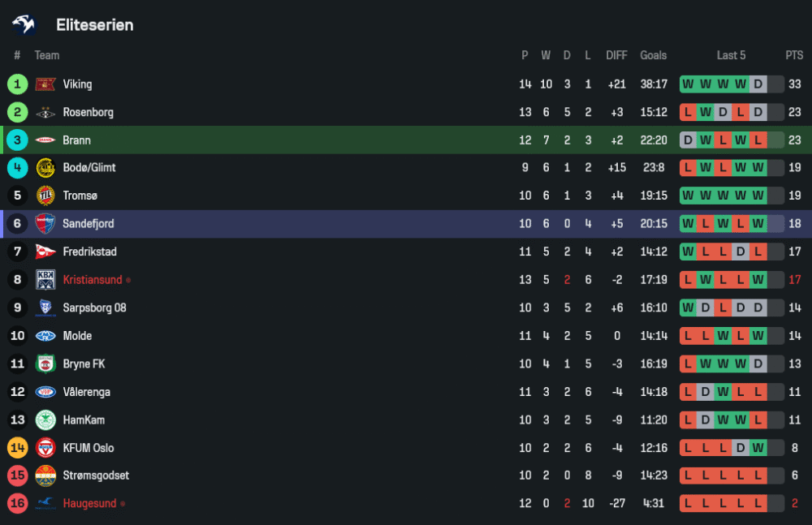Click the HamKam green club logo
The width and height of the screenshot is (812, 525).
point(45,420)
